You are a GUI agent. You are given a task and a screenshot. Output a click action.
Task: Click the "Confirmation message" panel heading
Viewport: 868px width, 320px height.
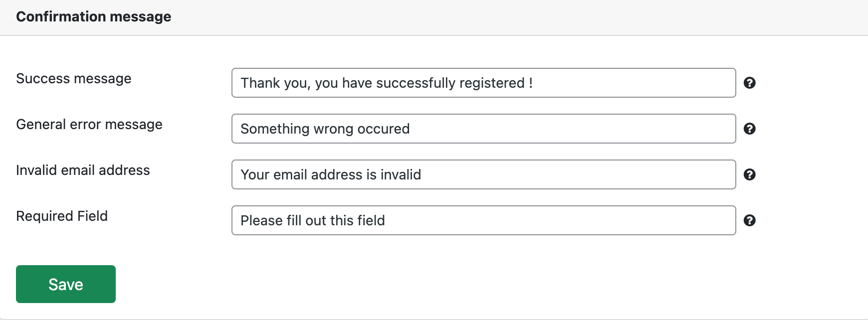point(94,17)
